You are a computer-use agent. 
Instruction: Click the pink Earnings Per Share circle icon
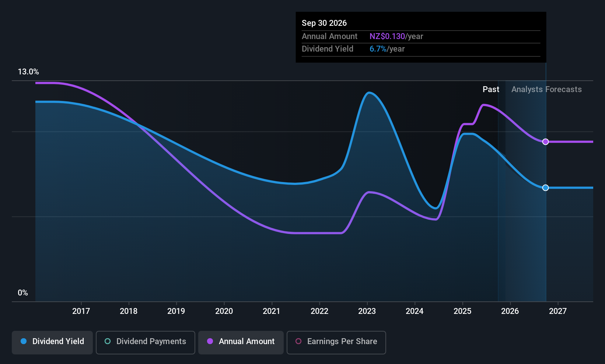pos(298,342)
